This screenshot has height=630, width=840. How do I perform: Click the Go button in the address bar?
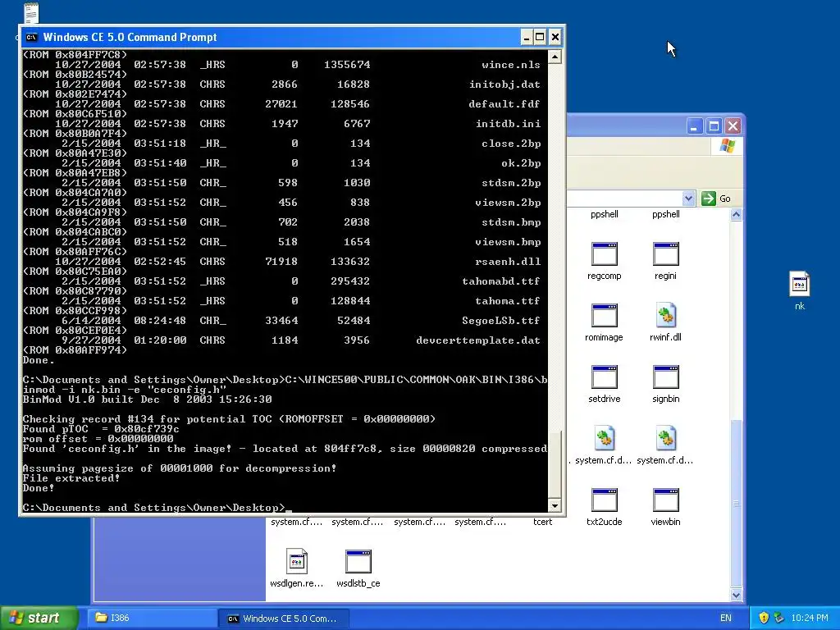(x=716, y=199)
